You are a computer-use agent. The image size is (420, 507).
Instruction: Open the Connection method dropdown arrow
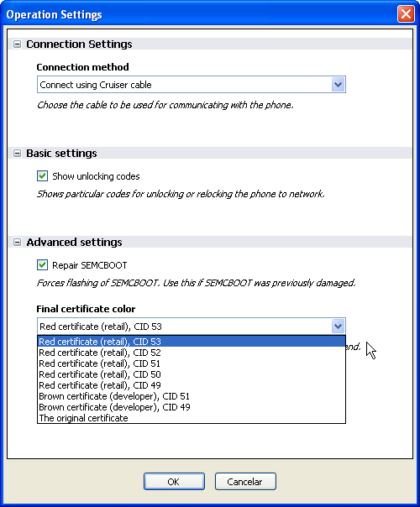click(x=339, y=85)
